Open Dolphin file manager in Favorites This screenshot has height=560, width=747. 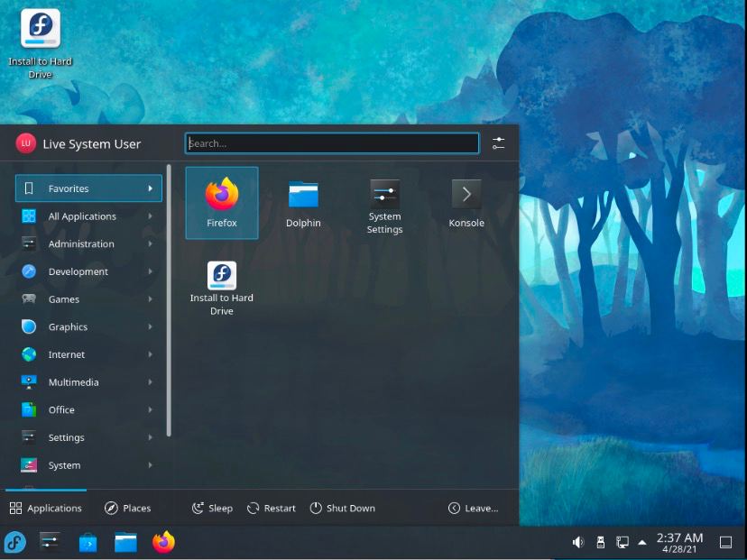303,203
